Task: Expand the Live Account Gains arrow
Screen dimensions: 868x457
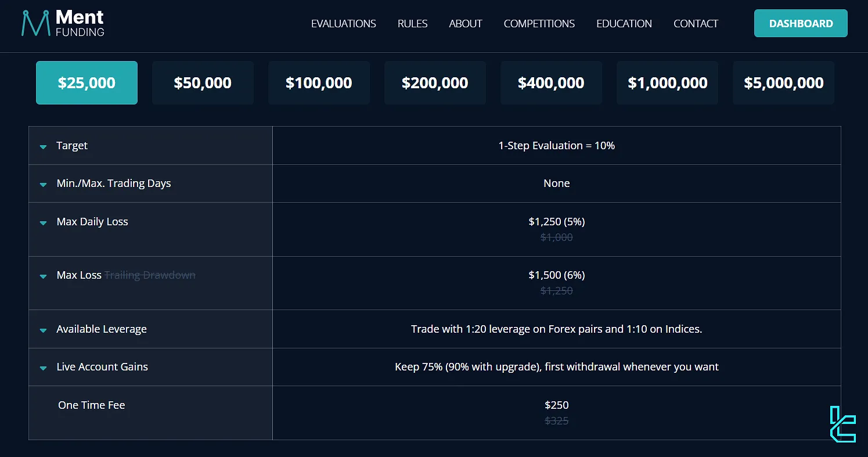Action: (x=43, y=368)
